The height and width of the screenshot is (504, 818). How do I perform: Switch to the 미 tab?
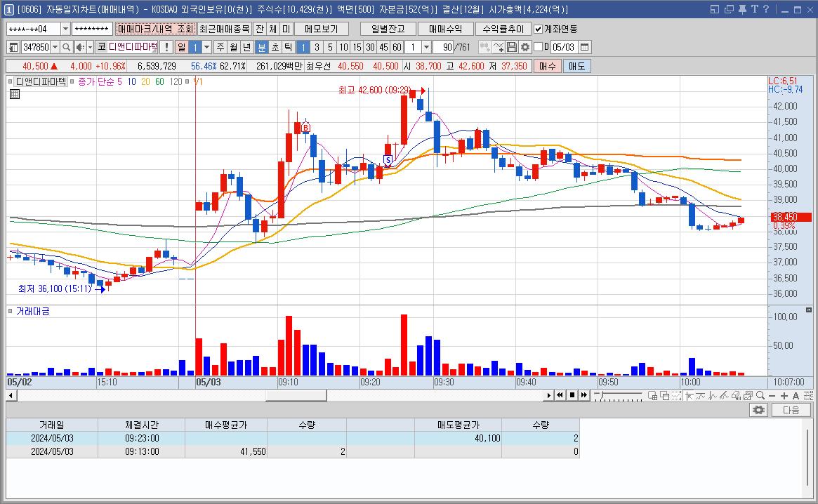(286, 29)
